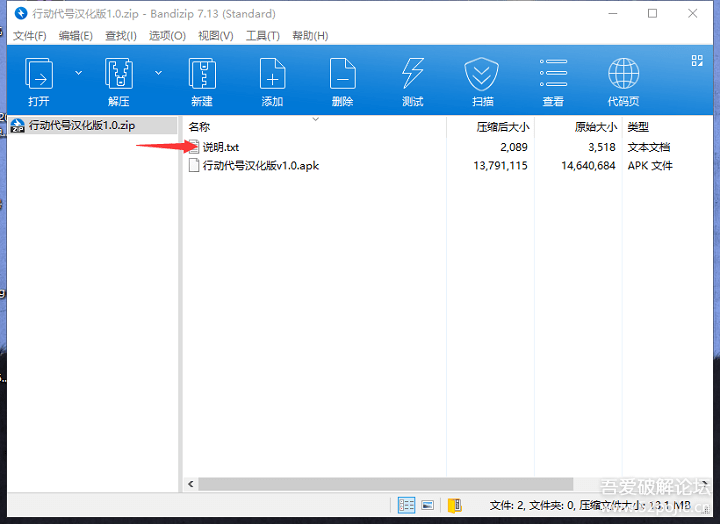This screenshot has height=524, width=720.
Task: Click the 2,089 compressed size cell
Action: (514, 147)
